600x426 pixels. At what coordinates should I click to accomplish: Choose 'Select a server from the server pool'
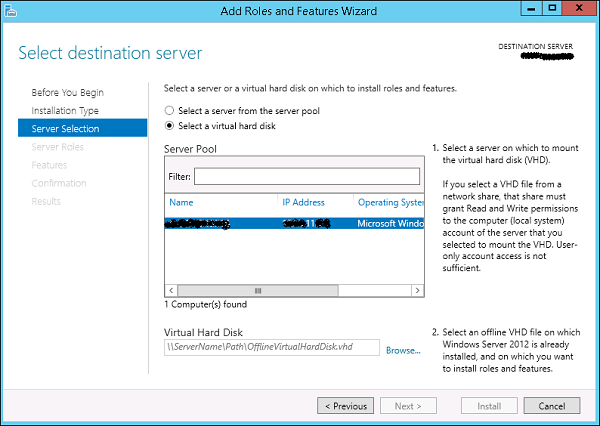[x=170, y=110]
